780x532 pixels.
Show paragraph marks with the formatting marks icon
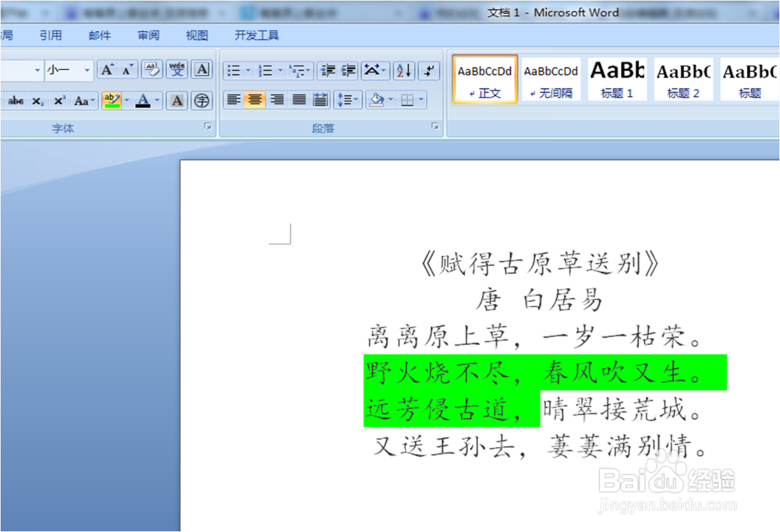tap(429, 69)
